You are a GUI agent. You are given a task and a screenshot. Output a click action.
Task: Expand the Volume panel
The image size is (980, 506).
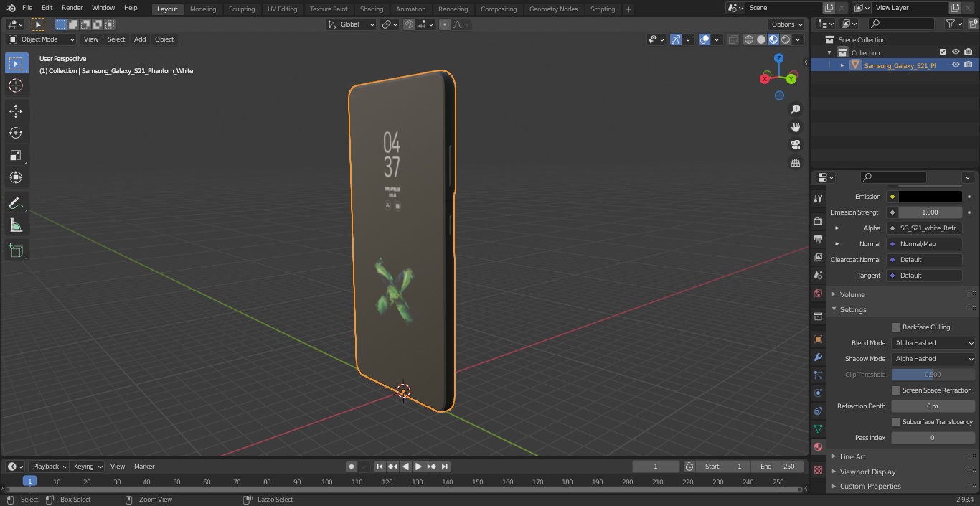coord(852,294)
